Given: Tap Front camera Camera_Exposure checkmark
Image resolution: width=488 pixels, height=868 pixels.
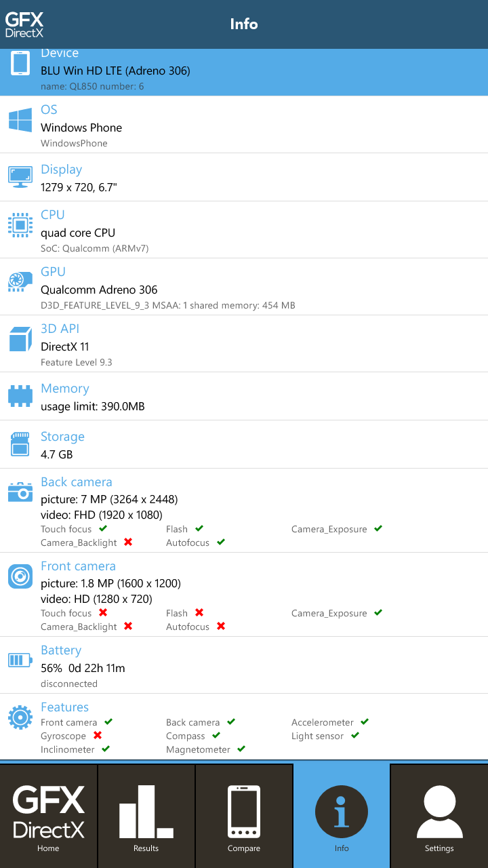Looking at the screenshot, I should (378, 612).
